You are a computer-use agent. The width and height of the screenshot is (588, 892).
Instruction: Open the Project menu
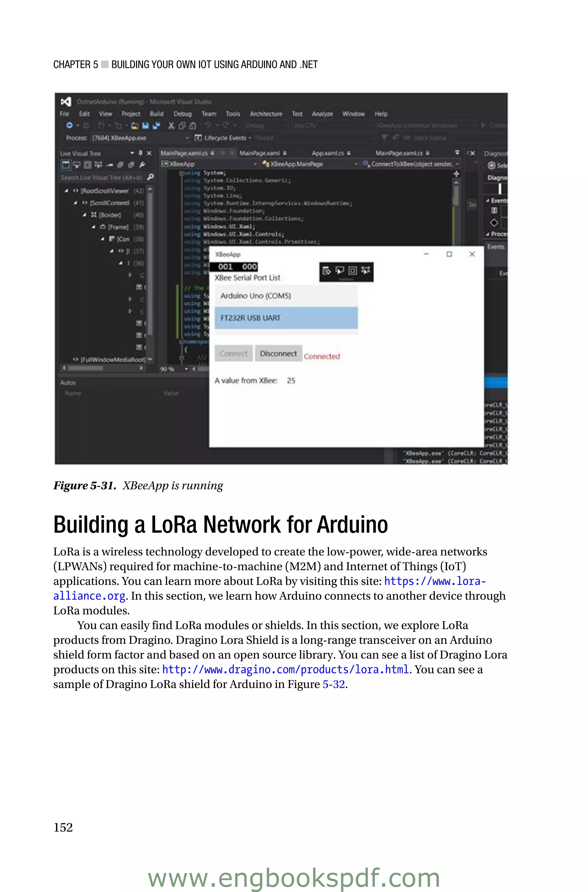pos(131,114)
